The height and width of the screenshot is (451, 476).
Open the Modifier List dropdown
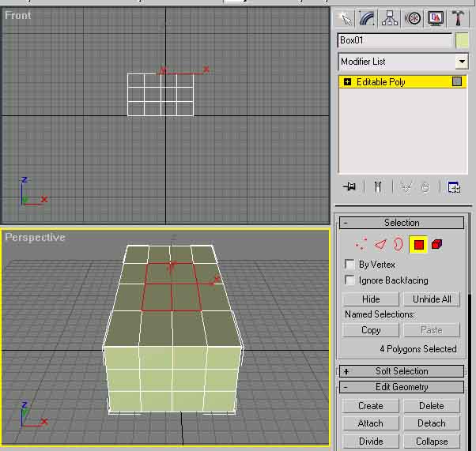click(x=461, y=62)
